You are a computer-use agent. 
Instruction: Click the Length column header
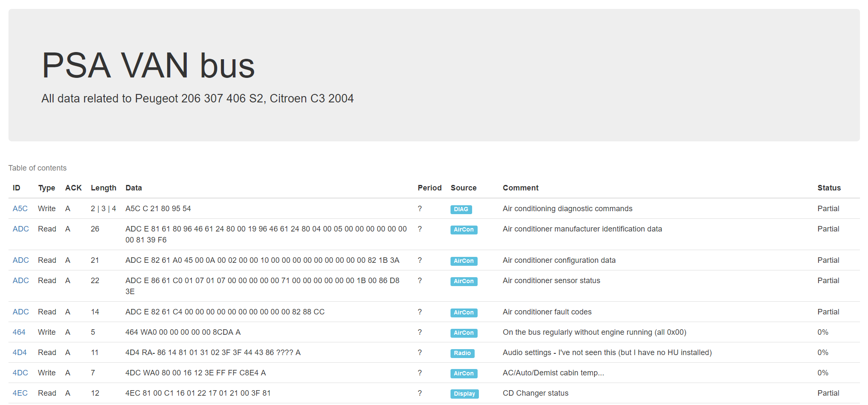pyautogui.click(x=104, y=188)
